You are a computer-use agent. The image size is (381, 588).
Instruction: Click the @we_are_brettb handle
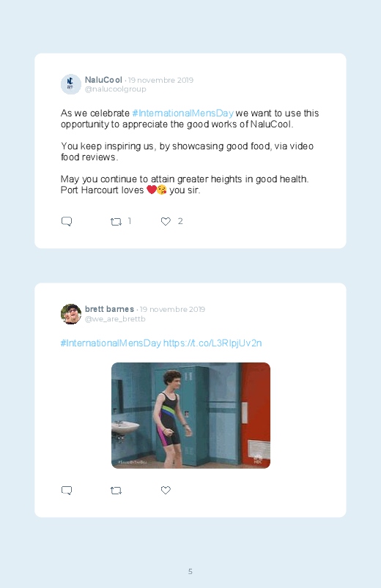[115, 319]
